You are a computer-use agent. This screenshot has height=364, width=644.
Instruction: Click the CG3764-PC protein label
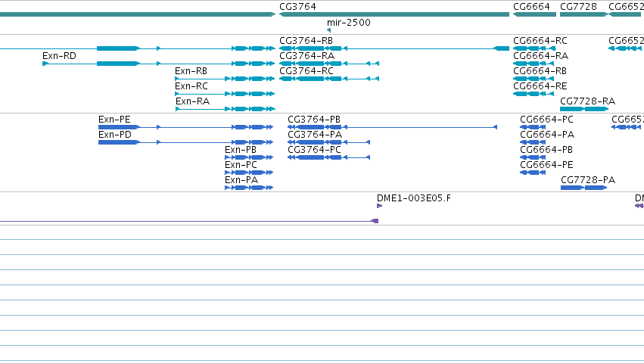[314, 150]
